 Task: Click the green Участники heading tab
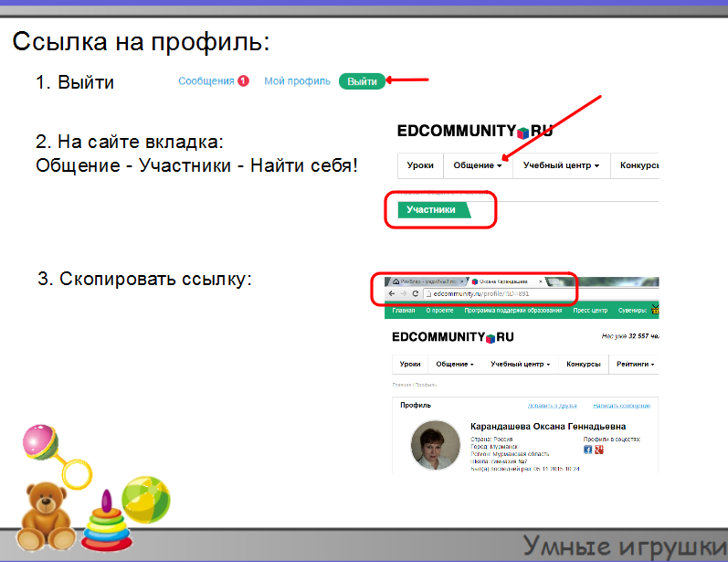click(434, 210)
